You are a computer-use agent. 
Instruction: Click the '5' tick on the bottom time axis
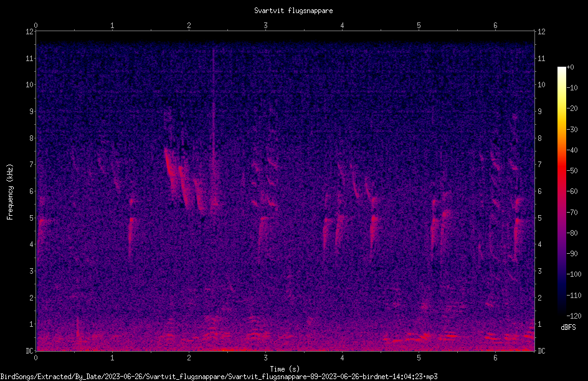tap(419, 358)
